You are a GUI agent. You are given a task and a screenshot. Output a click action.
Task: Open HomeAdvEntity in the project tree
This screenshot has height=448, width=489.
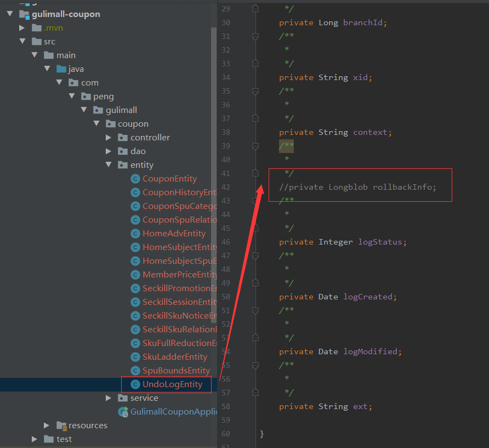coord(174,234)
